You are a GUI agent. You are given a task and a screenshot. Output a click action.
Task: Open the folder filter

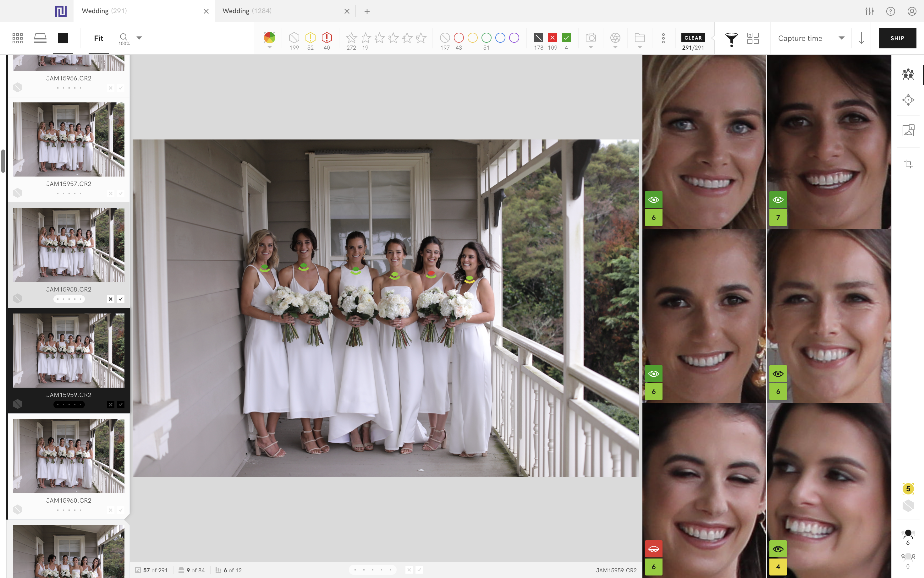(640, 37)
